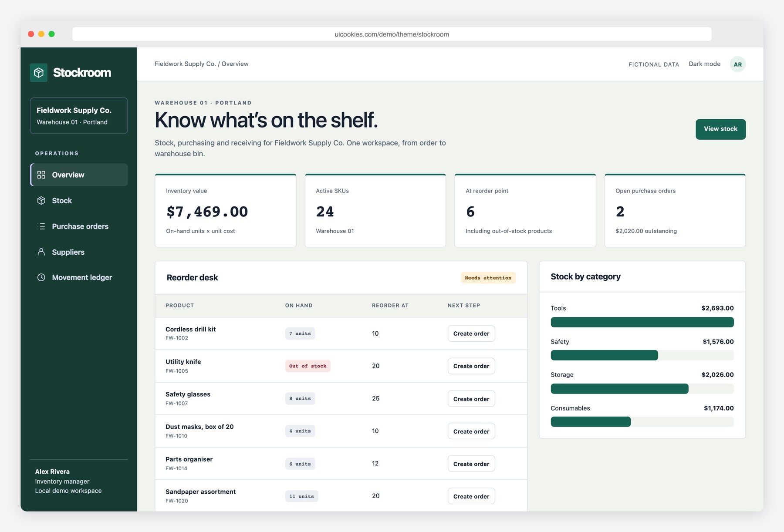
Task: Open Purchase orders in sidebar
Action: pos(79,226)
